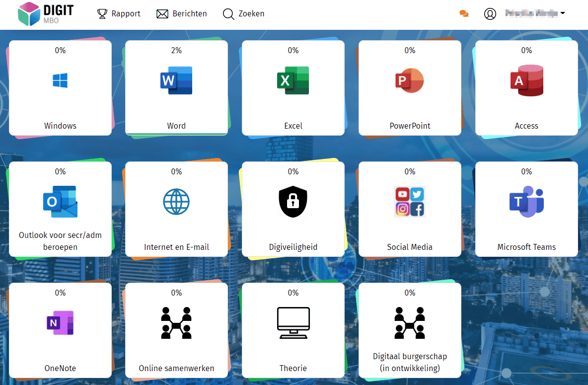Select the people network icon for Online samenwerken
This screenshot has width=588, height=385.
point(176,323)
